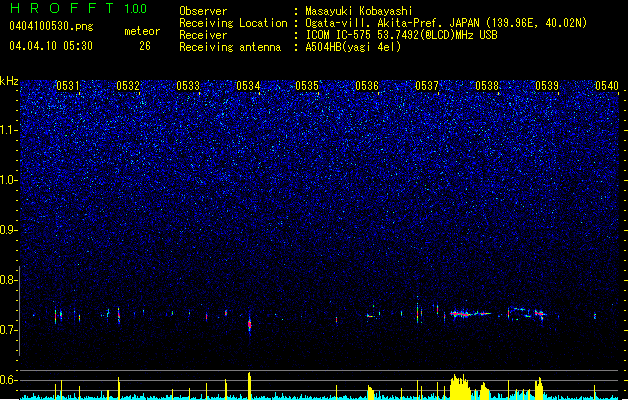Click the 0539 time marker
Screen dimensions: 629x400
coord(547,86)
